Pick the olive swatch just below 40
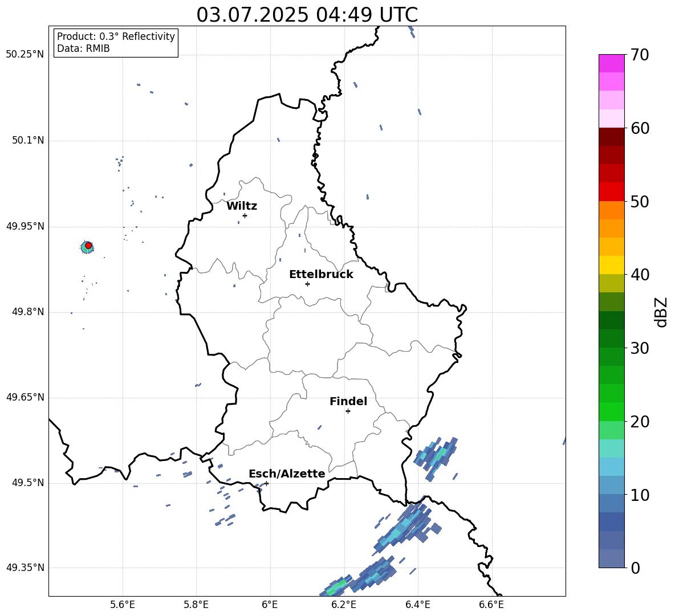The image size is (675, 616). [611, 283]
